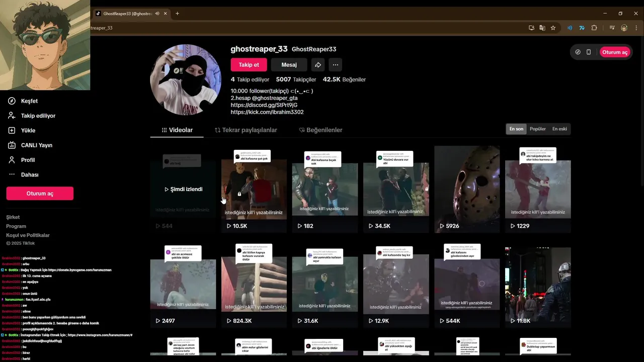The height and width of the screenshot is (362, 644).
Task: Open profile more options (three dots)
Action: [x=336, y=65]
